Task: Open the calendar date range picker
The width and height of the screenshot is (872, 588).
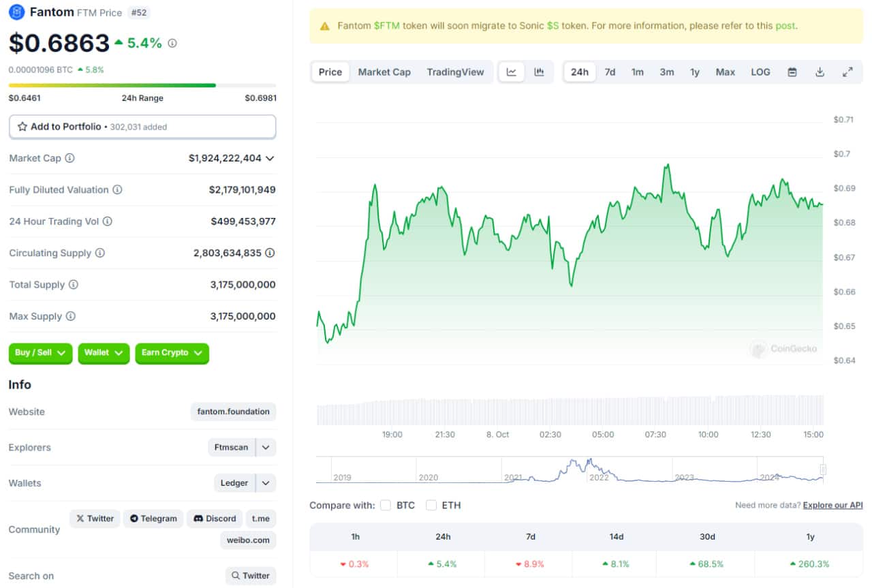Action: pos(792,72)
